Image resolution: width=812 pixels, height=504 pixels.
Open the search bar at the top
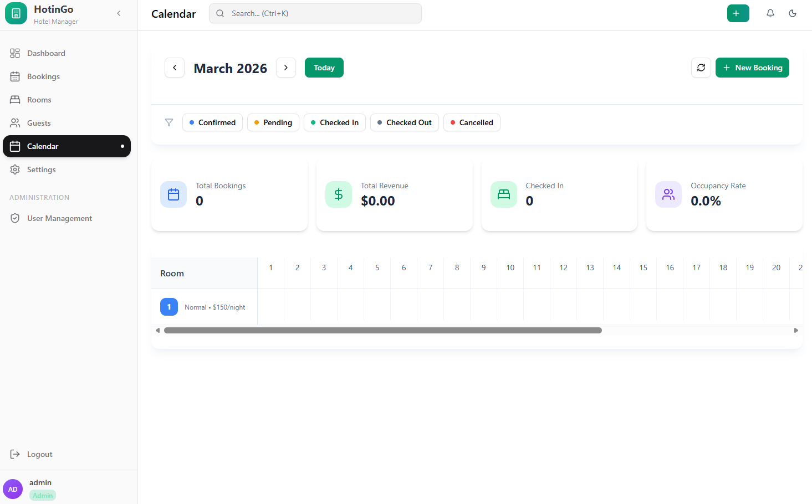coord(315,13)
